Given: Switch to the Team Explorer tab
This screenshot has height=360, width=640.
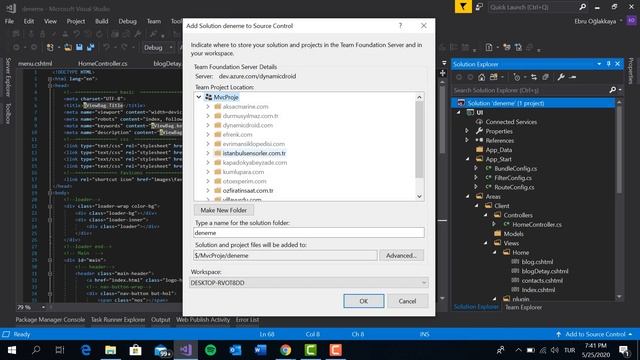Looking at the screenshot, I should coord(524,307).
